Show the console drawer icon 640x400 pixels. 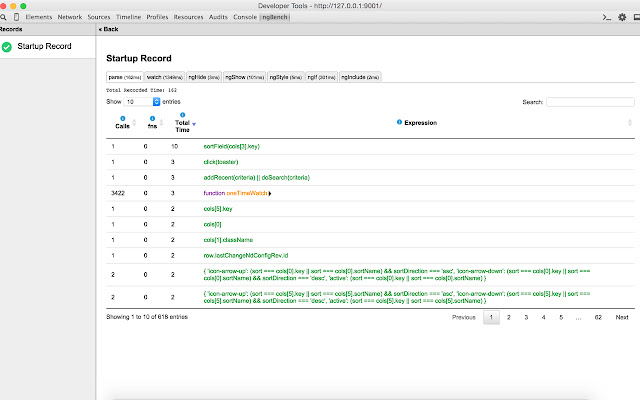coord(607,17)
